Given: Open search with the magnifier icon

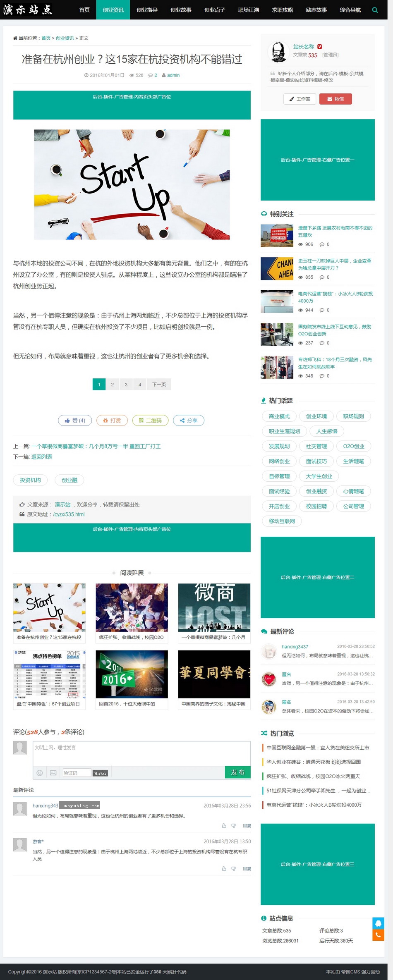Looking at the screenshot, I should pos(375,10).
